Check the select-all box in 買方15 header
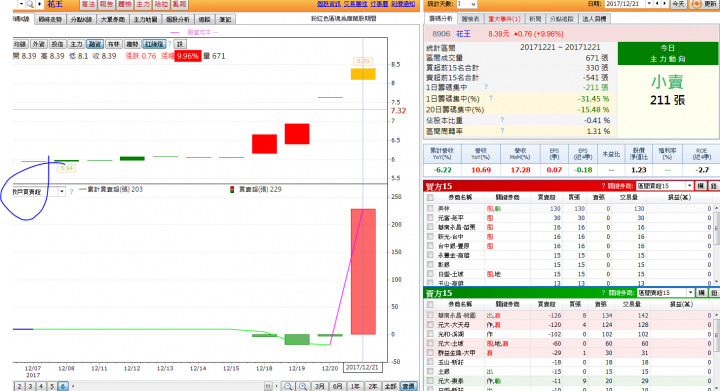Viewport: 720px width, 391px height. tap(430, 197)
